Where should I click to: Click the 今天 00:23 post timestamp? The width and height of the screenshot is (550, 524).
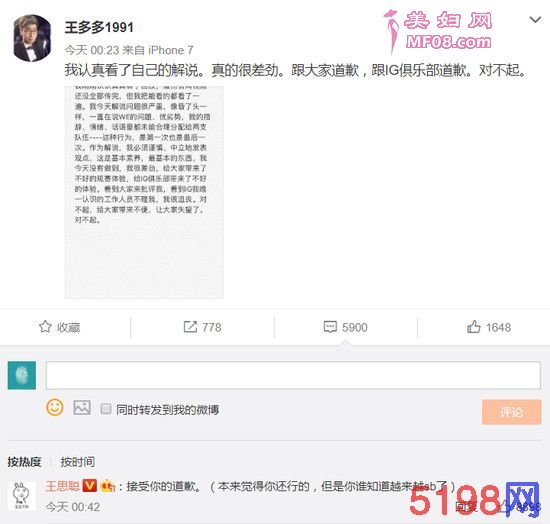92,50
